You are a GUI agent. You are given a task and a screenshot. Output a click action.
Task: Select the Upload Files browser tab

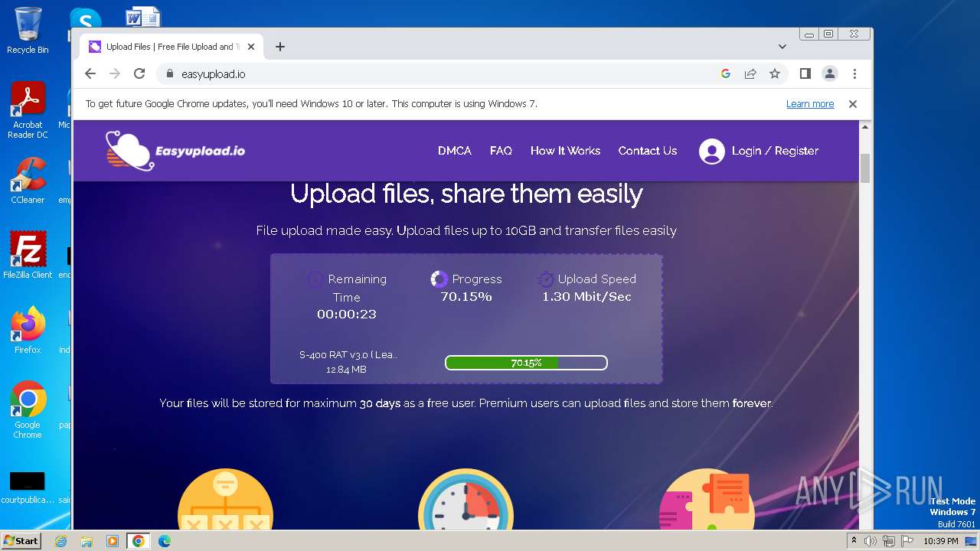171,47
